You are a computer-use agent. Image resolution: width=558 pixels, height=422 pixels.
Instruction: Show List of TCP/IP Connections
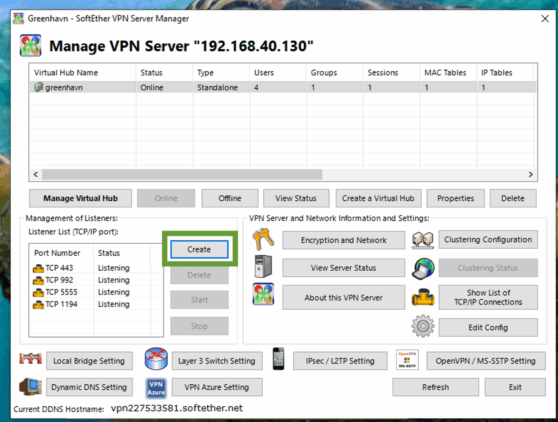tap(488, 297)
